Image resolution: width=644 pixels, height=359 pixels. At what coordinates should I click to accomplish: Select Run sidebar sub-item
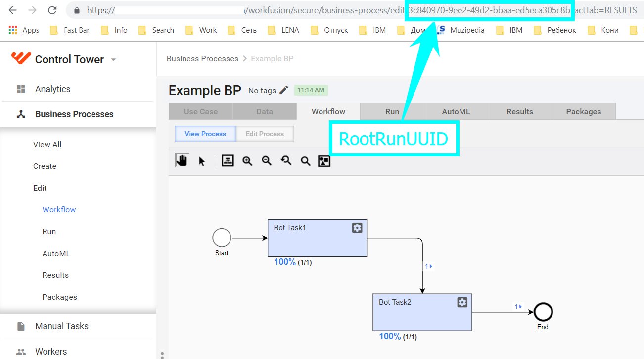[x=49, y=232]
